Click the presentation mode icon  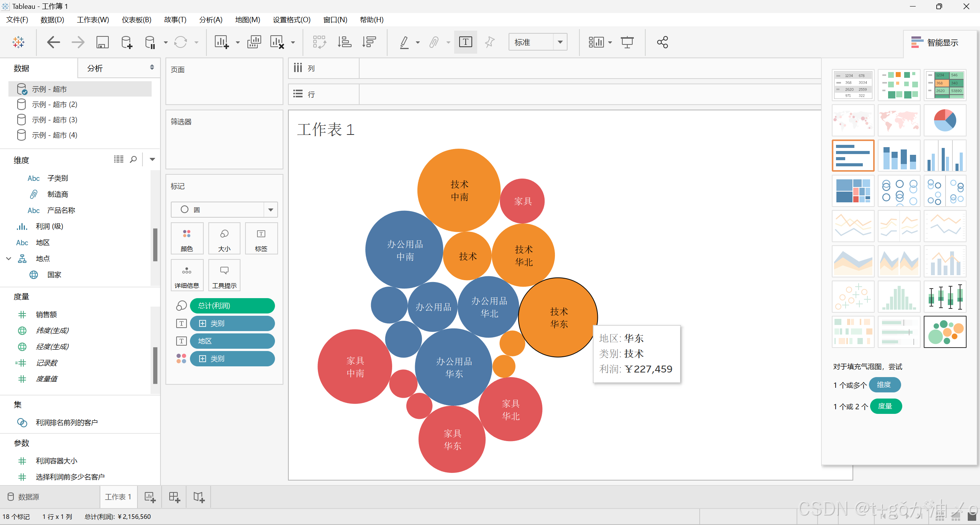[x=627, y=42]
